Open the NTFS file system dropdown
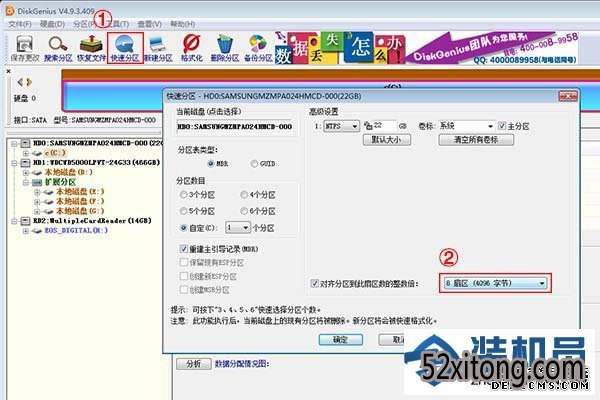The height and width of the screenshot is (400, 600). [x=341, y=126]
